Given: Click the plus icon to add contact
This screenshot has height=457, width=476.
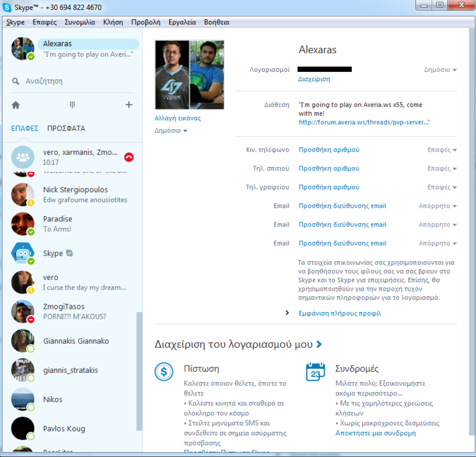Looking at the screenshot, I should click(x=128, y=105).
